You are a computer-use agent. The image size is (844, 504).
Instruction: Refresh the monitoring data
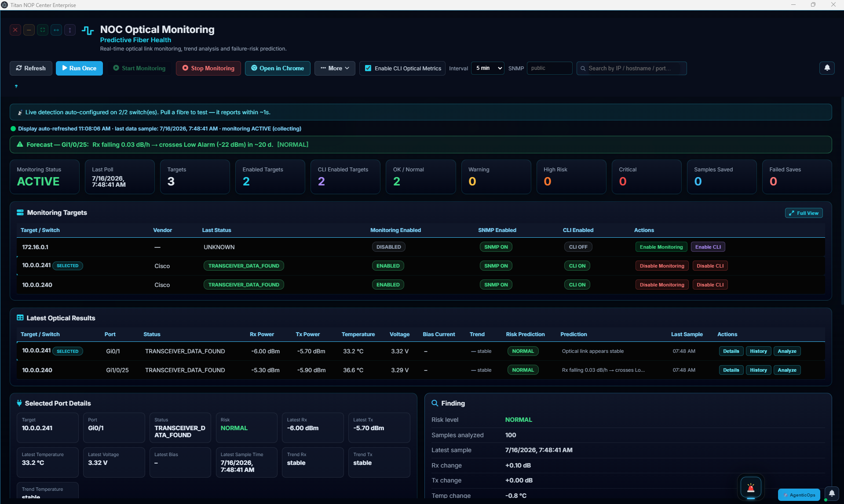pyautogui.click(x=31, y=68)
